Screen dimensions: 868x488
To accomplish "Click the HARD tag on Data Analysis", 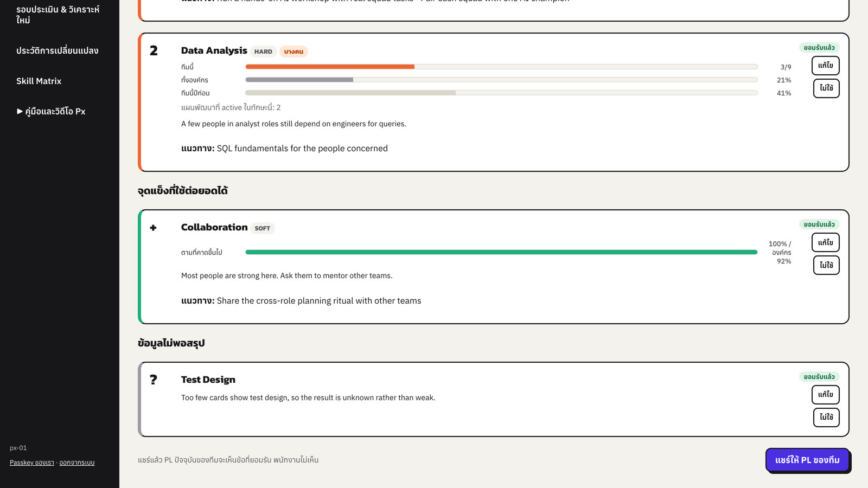I will click(x=263, y=52).
